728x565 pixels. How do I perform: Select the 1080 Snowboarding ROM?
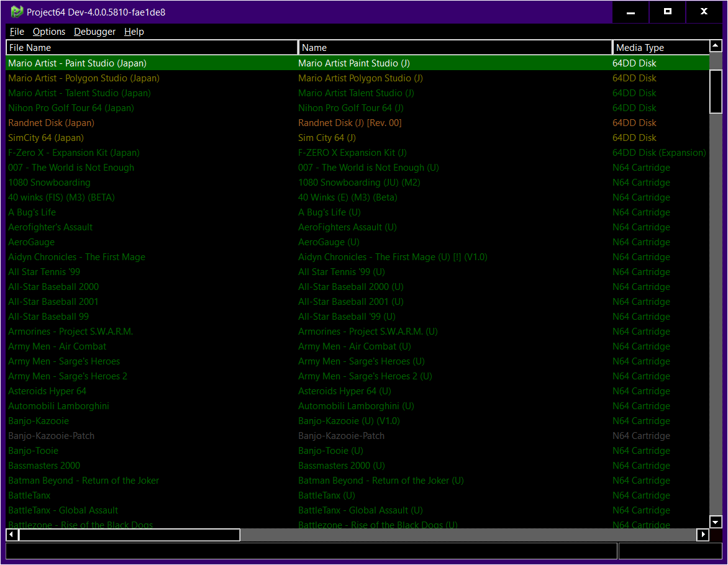click(x=49, y=182)
